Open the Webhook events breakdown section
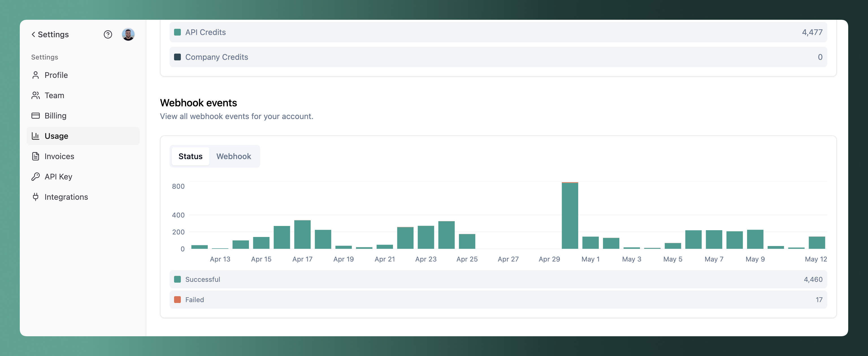Image resolution: width=868 pixels, height=356 pixels. [x=198, y=103]
